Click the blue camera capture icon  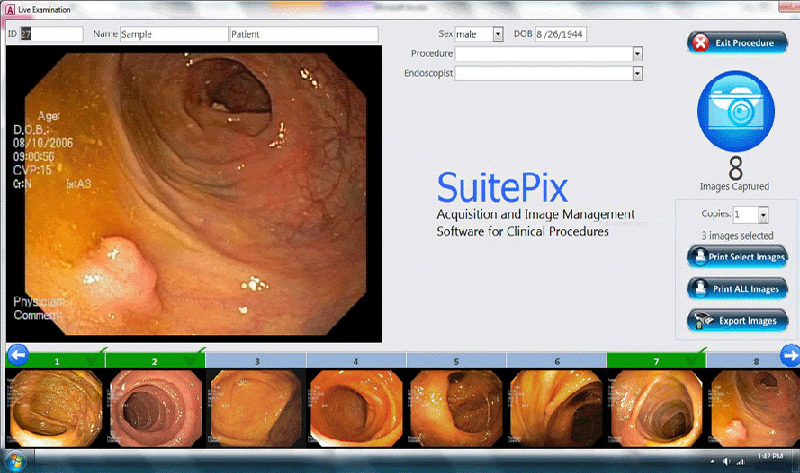pyautogui.click(x=734, y=112)
